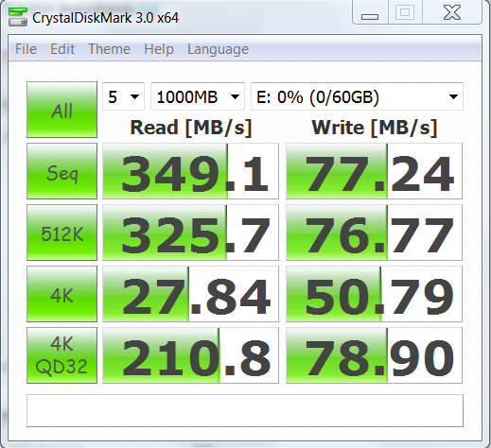Start the 4K QD32 test
Viewport: 491px width, 448px height.
tap(62, 355)
